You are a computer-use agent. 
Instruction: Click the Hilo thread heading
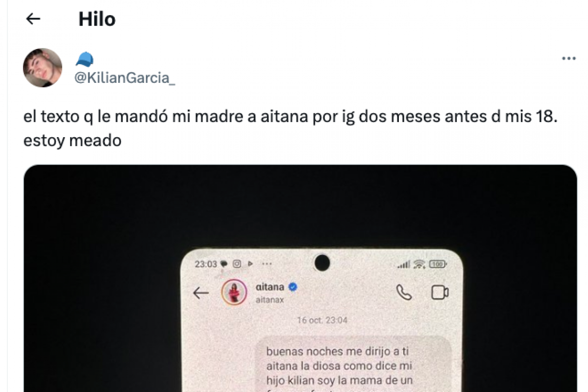(97, 19)
